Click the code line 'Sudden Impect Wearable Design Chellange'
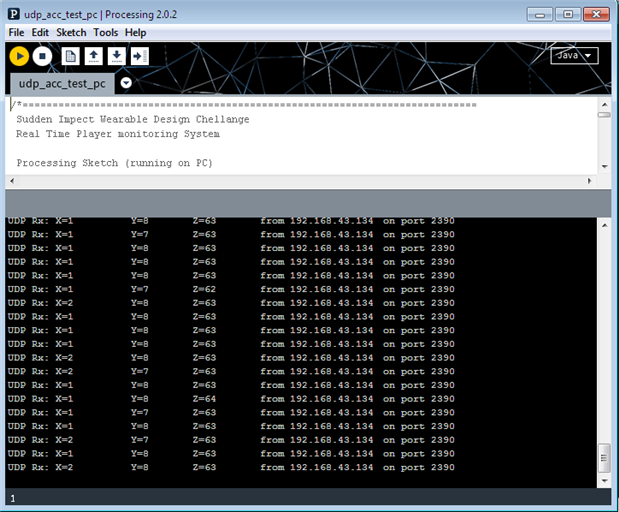Image resolution: width=619 pixels, height=512 pixels. 133,119
